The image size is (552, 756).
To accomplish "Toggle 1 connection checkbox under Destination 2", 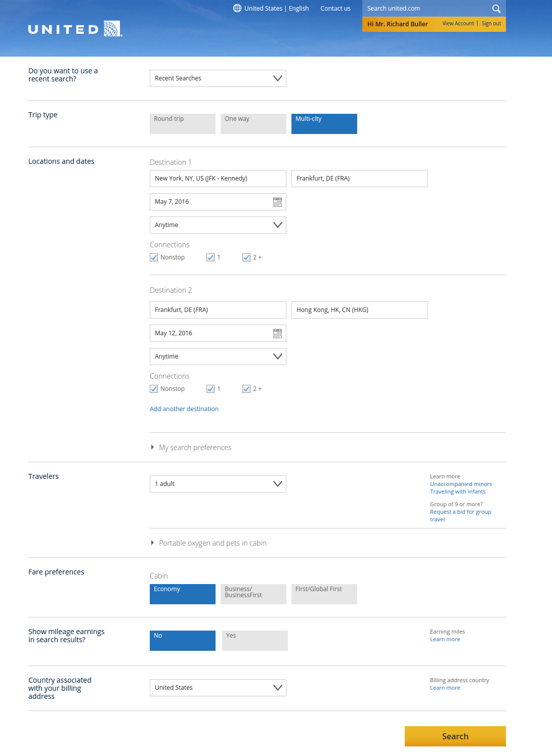I will [x=210, y=389].
